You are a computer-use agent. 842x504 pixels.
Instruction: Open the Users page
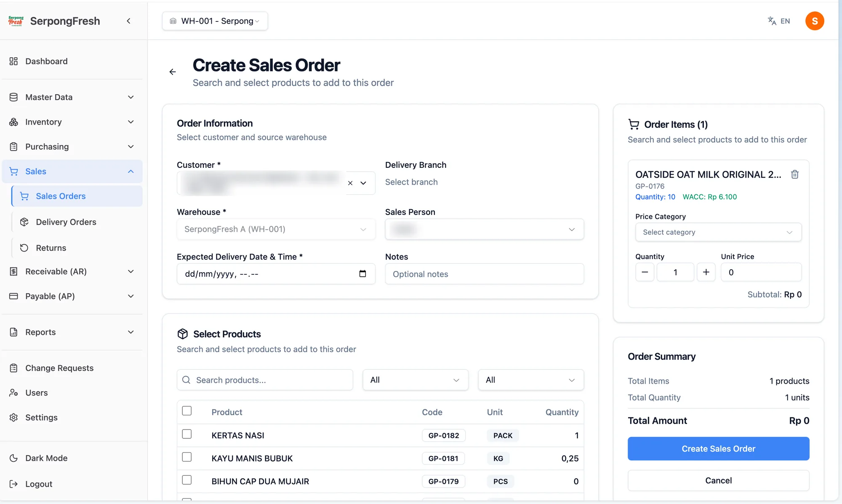[x=72, y=393]
